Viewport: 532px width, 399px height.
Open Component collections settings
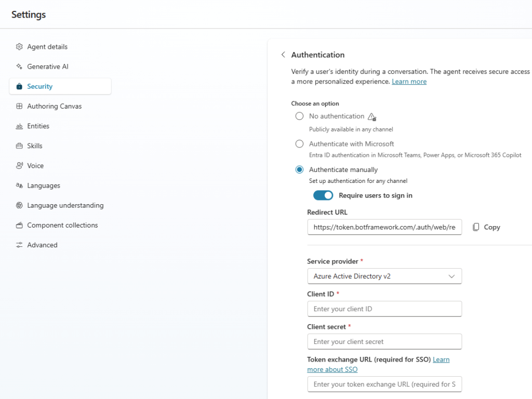click(62, 225)
